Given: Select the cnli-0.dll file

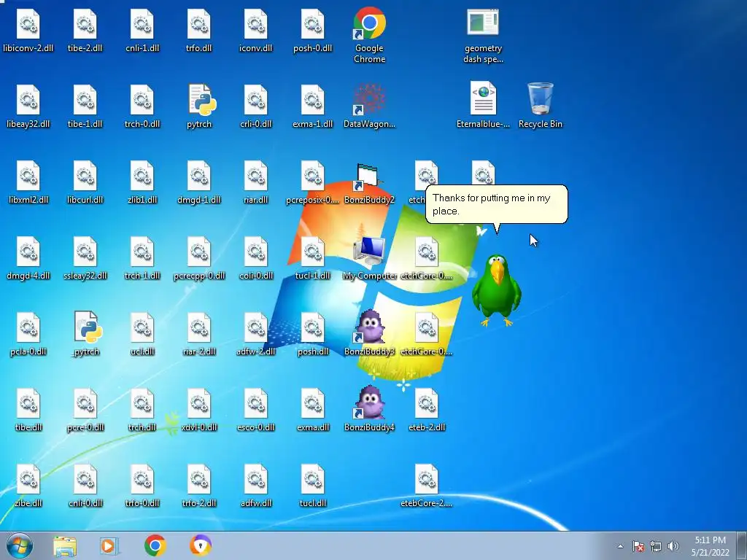Looking at the screenshot, I should pos(85,485).
